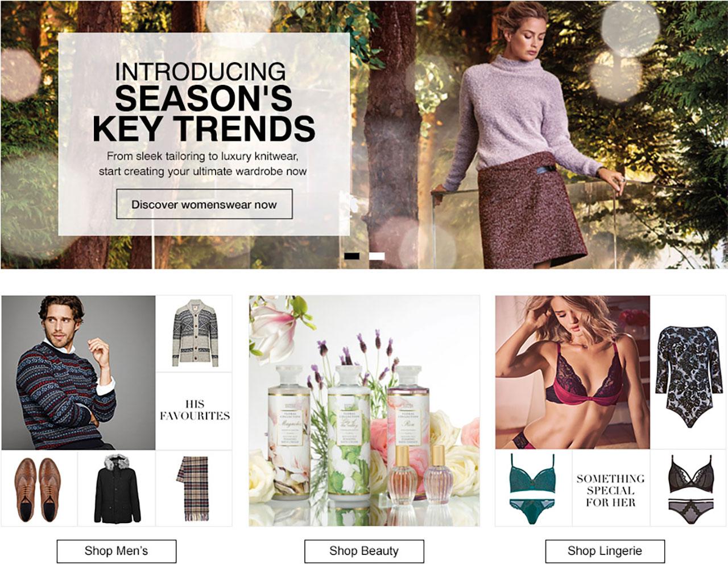Select the first black carousel slide indicator
The width and height of the screenshot is (728, 564).
pos(351,256)
